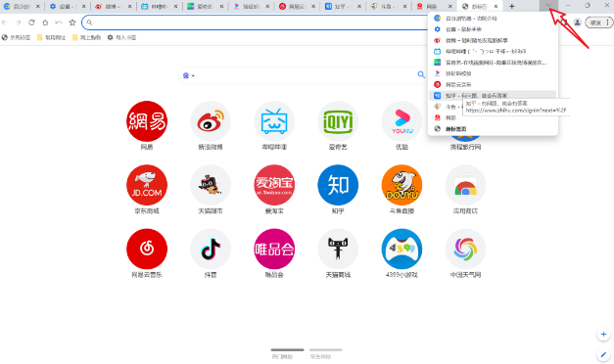Open the Sina Weibo shortcut icon

click(x=211, y=121)
